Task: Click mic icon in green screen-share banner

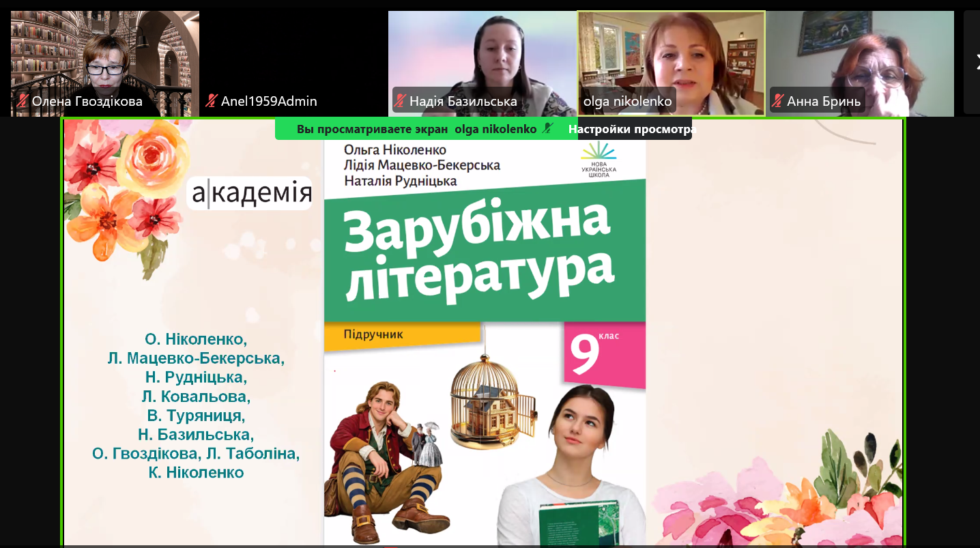Action: [547, 129]
